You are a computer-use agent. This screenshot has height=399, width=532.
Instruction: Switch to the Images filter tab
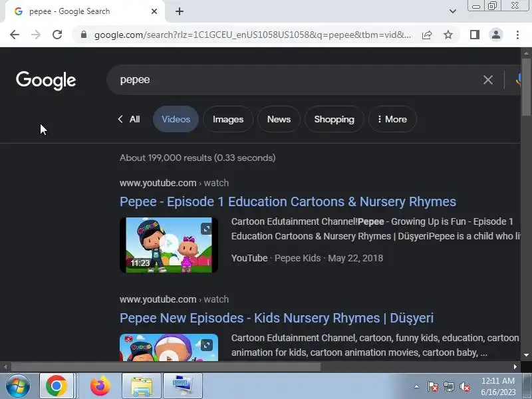[x=228, y=119]
